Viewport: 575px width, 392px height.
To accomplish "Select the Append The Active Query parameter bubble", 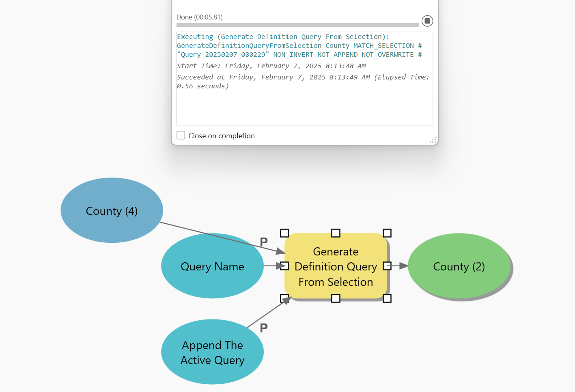I will pos(212,352).
